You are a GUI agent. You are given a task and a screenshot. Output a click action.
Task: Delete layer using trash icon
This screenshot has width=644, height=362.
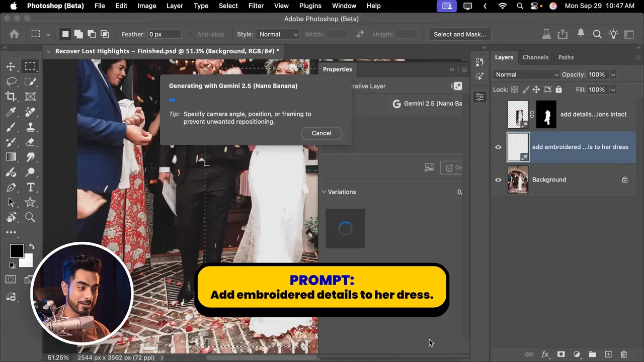(x=624, y=354)
